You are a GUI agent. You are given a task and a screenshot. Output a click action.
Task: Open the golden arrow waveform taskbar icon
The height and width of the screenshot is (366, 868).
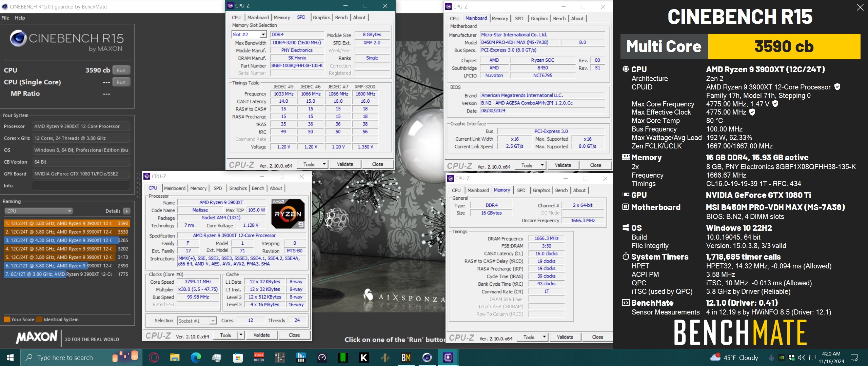pyautogui.click(x=385, y=358)
